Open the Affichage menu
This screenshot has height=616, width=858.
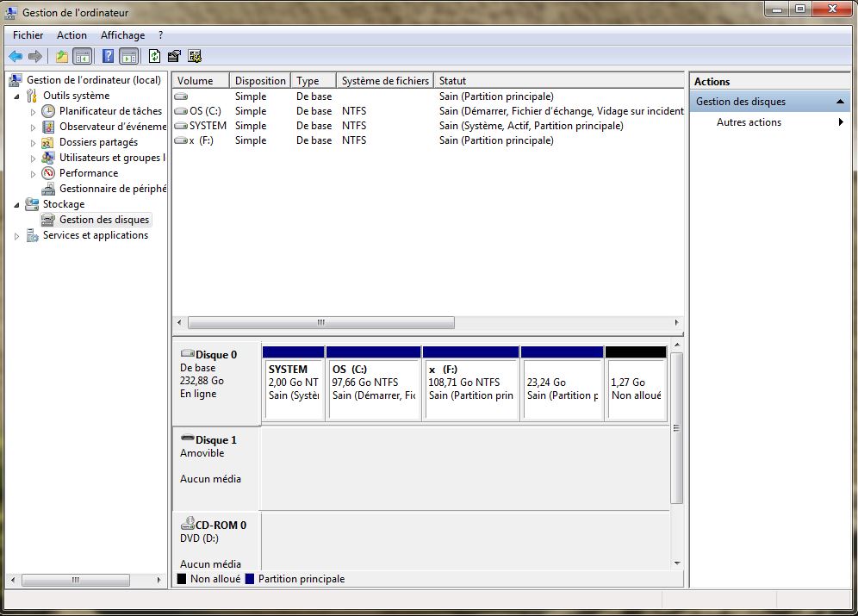click(x=122, y=35)
